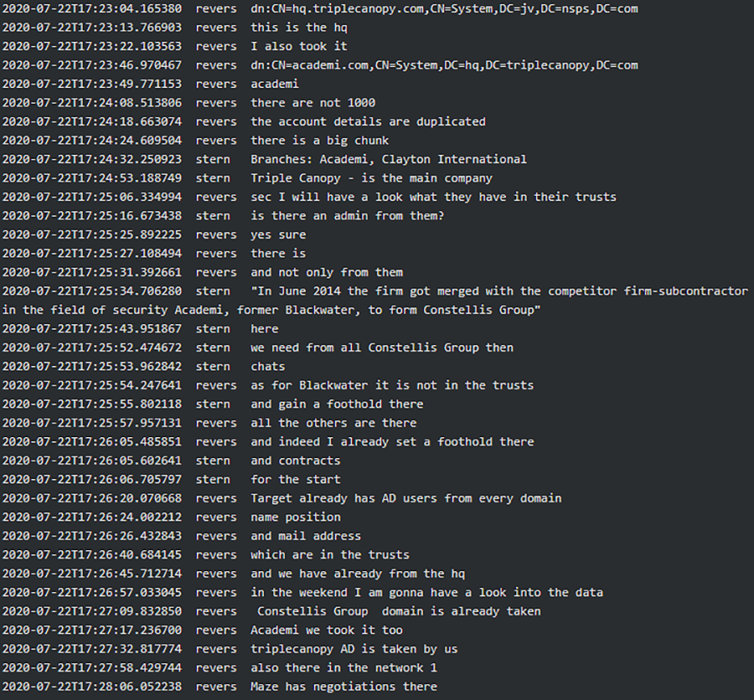Click "as for Blackwater it is not in the trusts"
754x700 pixels.
pyautogui.click(x=391, y=385)
